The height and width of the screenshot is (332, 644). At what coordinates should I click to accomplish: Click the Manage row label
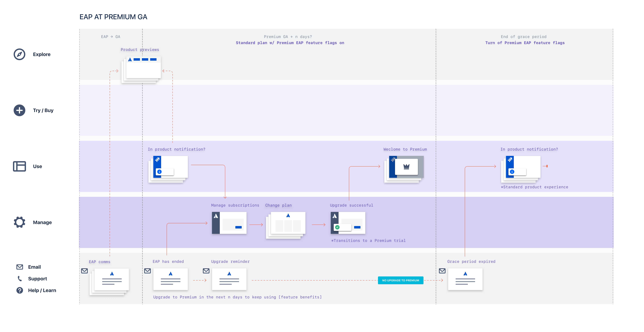coord(42,222)
